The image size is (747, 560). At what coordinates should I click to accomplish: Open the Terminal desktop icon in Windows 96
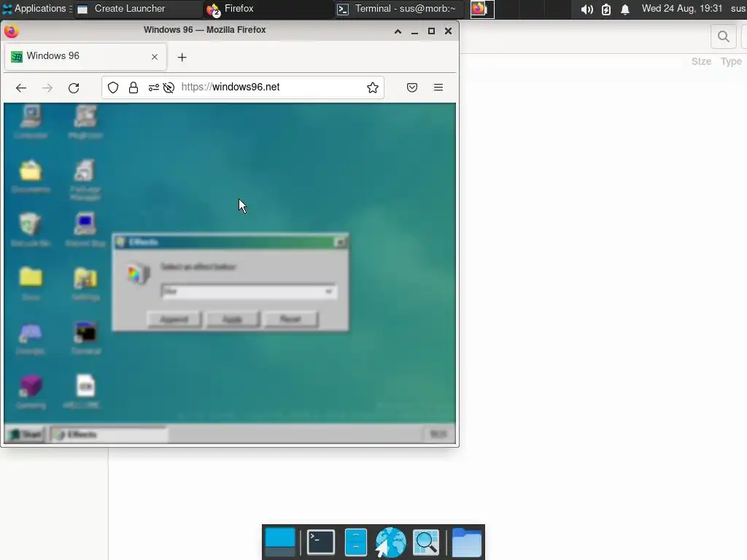tap(86, 338)
